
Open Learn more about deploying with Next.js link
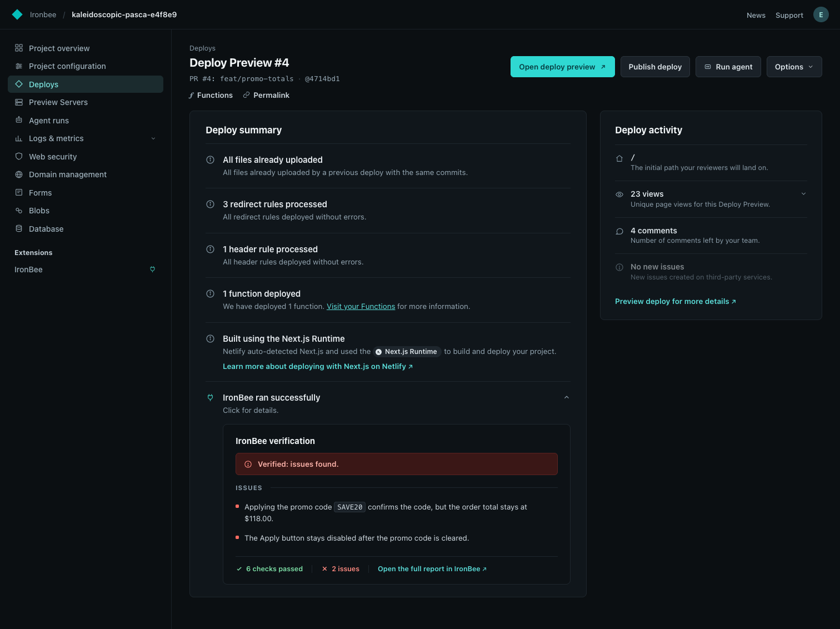coord(318,367)
